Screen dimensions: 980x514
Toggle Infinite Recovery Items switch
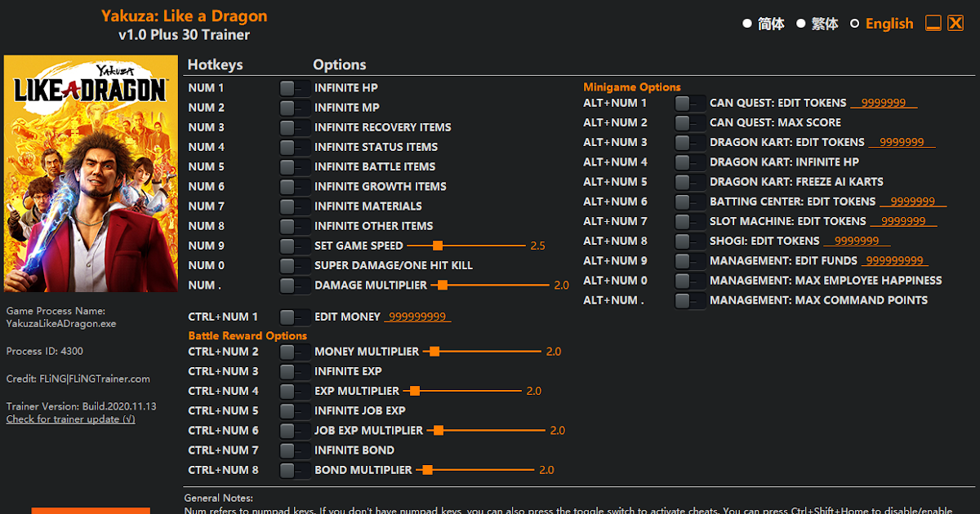point(295,126)
